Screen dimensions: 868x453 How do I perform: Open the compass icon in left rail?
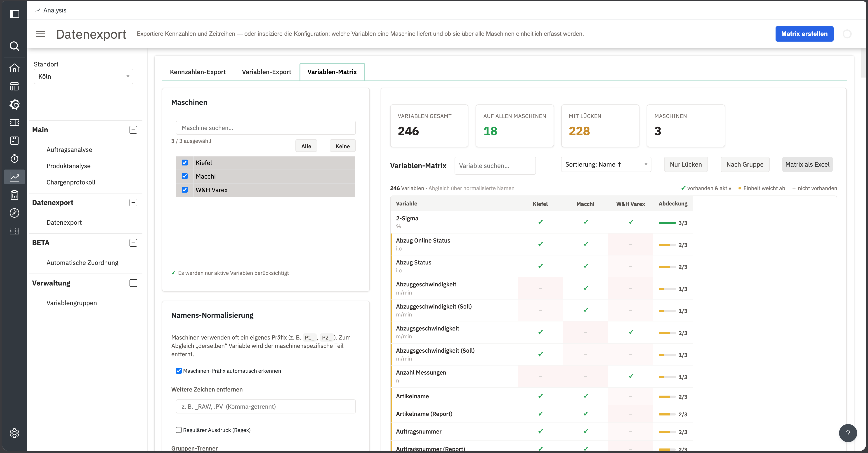[14, 213]
